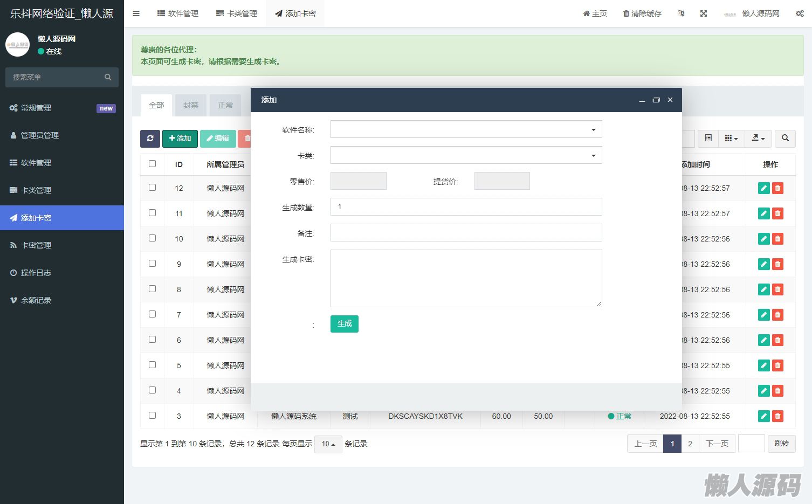Open the page size 10 dropdown
The height and width of the screenshot is (504, 812).
coord(328,444)
